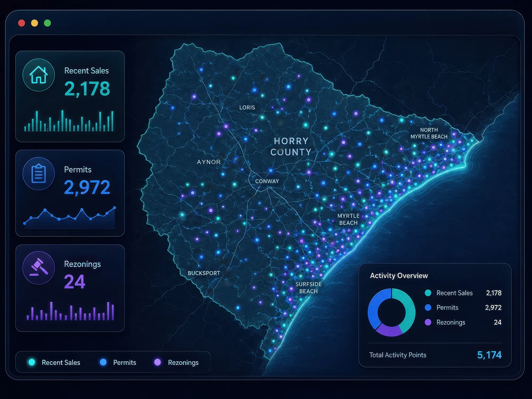Click the Permits card title

[x=78, y=169]
